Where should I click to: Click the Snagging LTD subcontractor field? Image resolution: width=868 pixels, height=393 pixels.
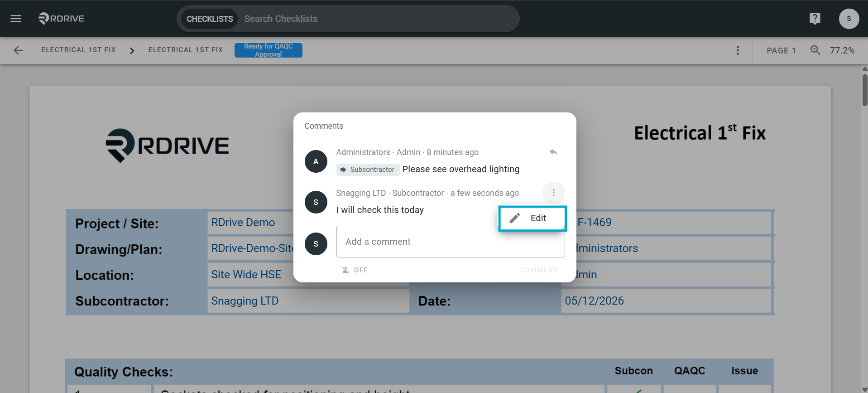pyautogui.click(x=308, y=301)
